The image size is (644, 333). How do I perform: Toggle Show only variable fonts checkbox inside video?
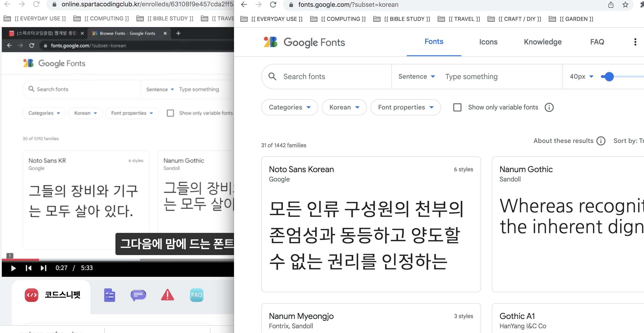click(x=170, y=113)
